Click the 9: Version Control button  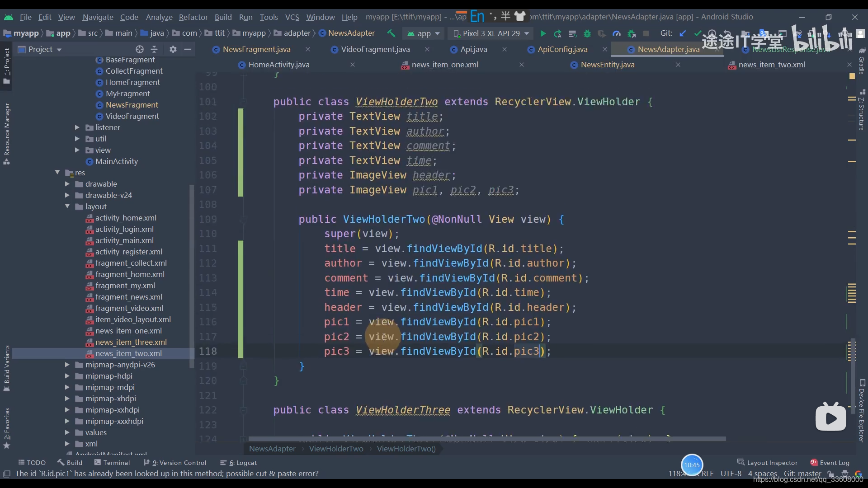[175, 463]
